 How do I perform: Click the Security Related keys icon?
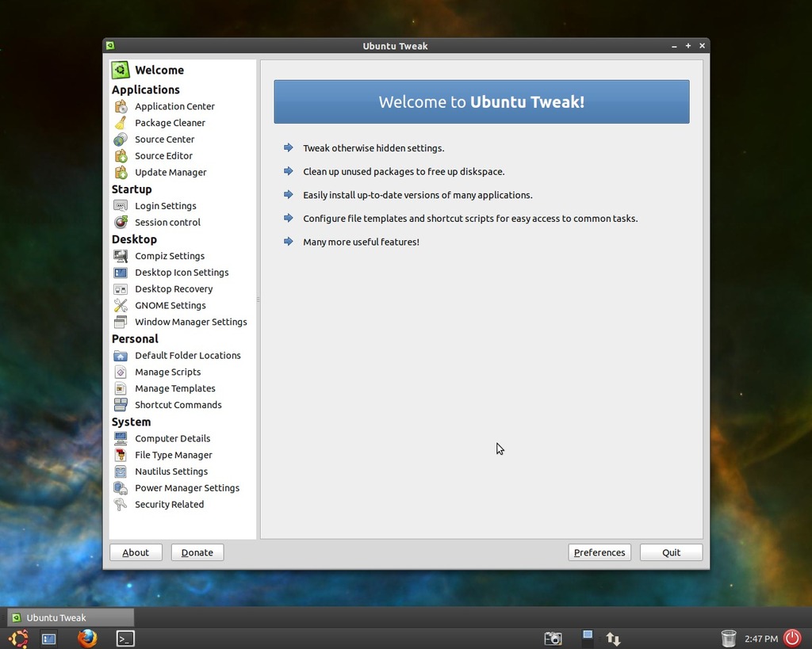(x=121, y=505)
